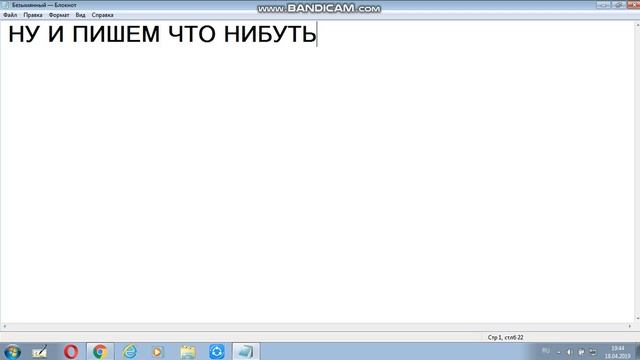Viewport: 640px width, 360px height.
Task: Close the Notepad window
Action: point(633,4)
